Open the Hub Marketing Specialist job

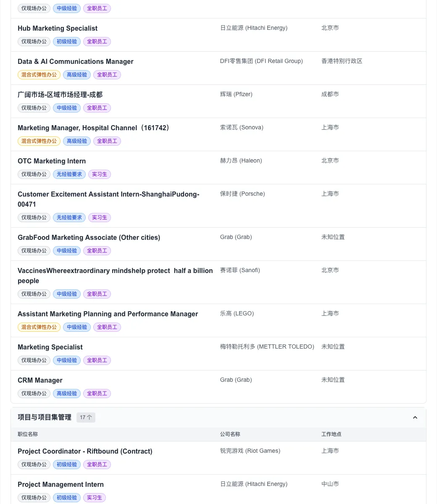[58, 28]
